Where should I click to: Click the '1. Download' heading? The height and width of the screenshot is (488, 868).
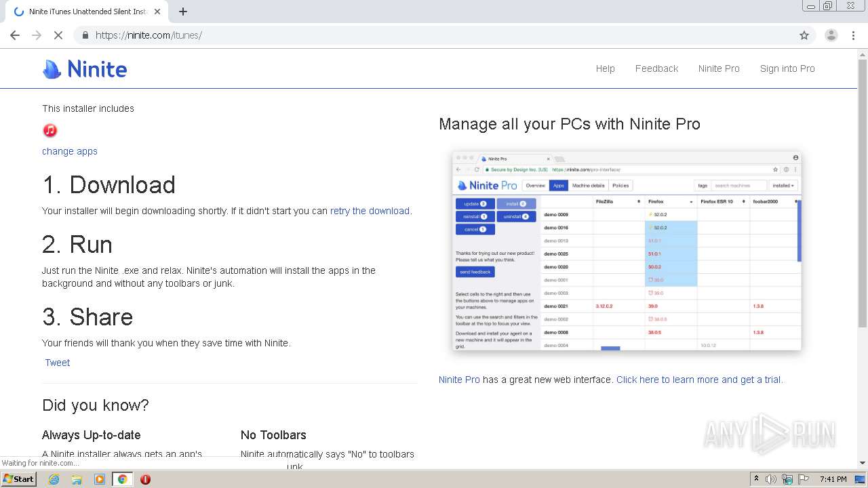click(x=108, y=185)
